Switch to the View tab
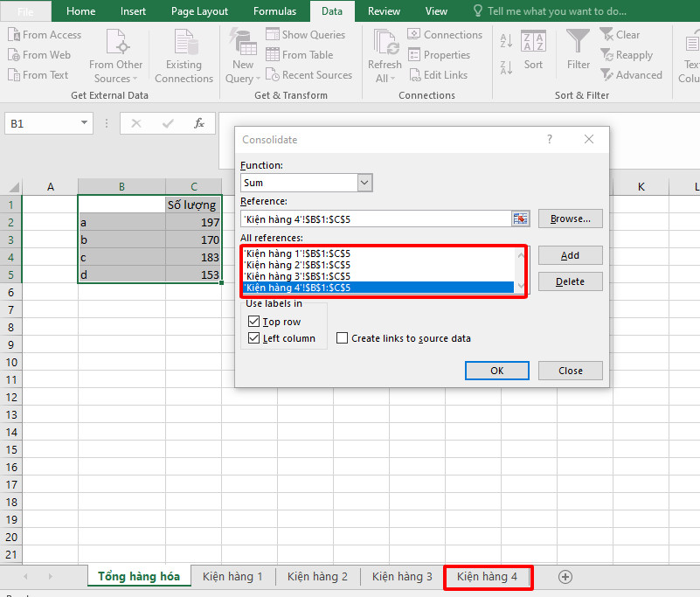 tap(436, 11)
